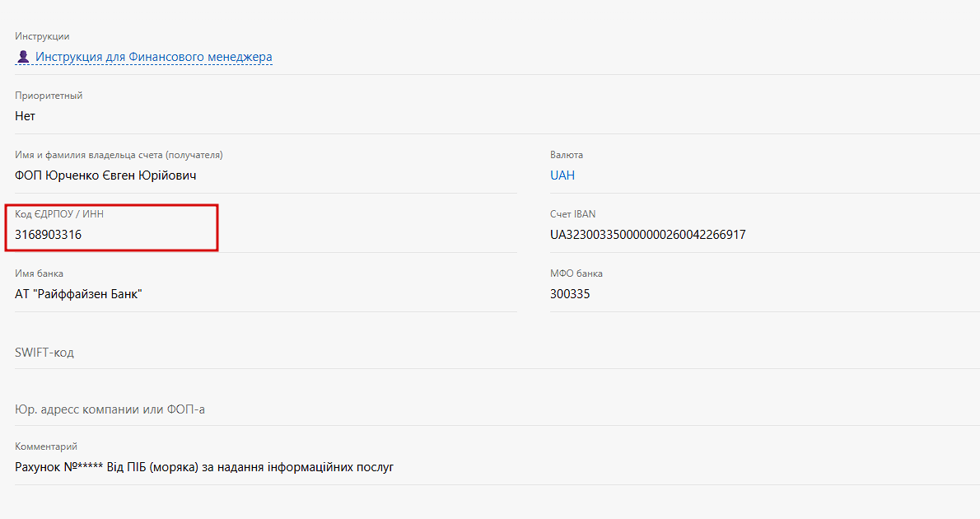Click the Счет IBAN field label
980x519 pixels.
coord(572,214)
